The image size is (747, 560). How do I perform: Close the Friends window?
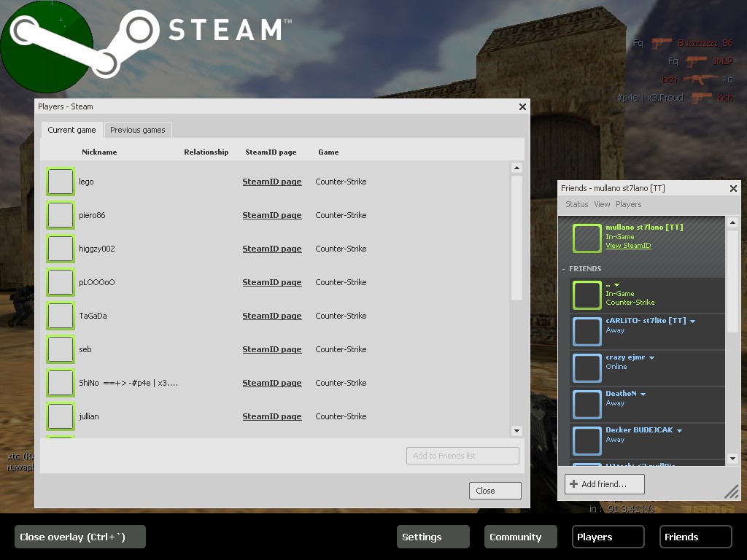tap(733, 189)
